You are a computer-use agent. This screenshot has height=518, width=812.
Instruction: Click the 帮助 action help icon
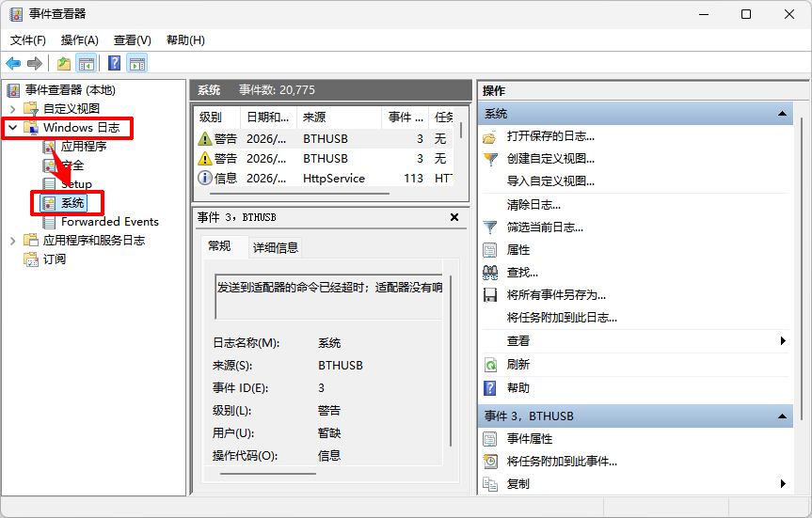(x=490, y=388)
